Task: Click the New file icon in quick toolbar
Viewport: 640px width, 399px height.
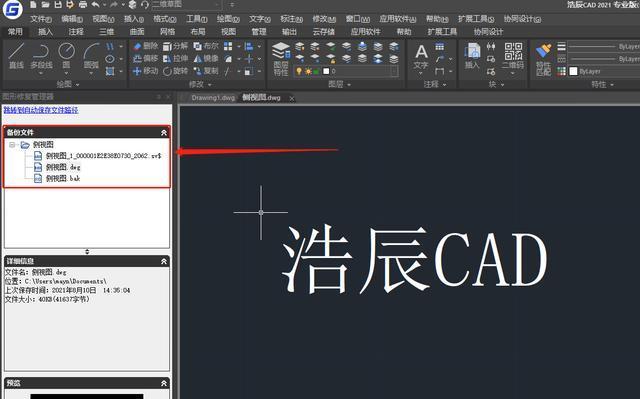Action: coord(33,4)
